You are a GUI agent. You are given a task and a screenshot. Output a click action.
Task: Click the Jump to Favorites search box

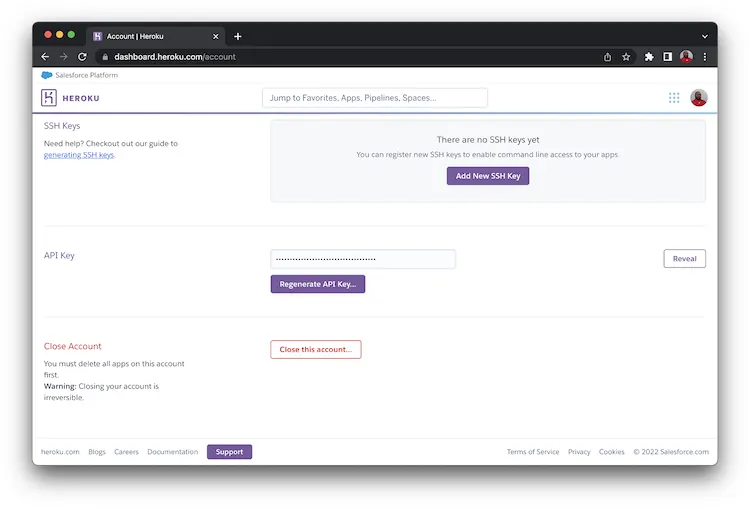coord(375,98)
